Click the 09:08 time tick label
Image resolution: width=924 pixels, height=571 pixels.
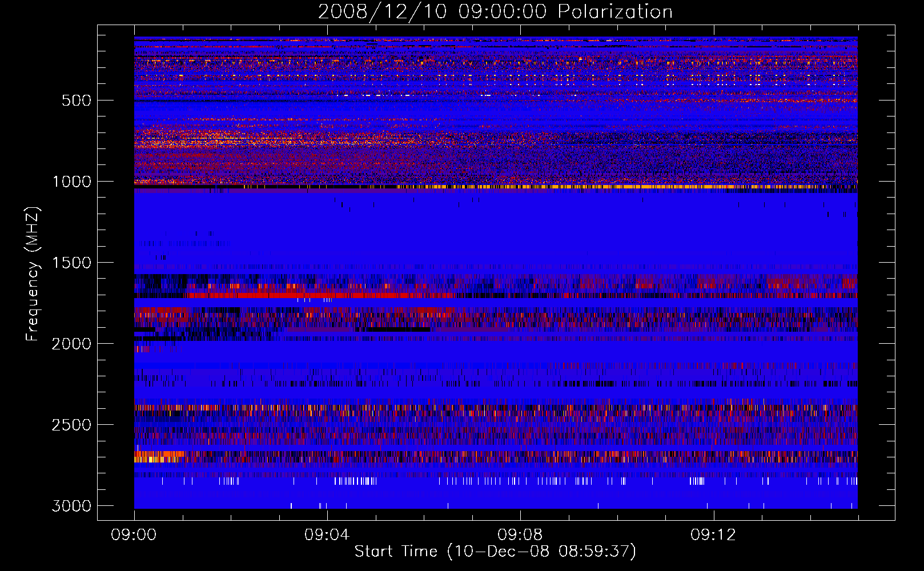[x=520, y=535]
